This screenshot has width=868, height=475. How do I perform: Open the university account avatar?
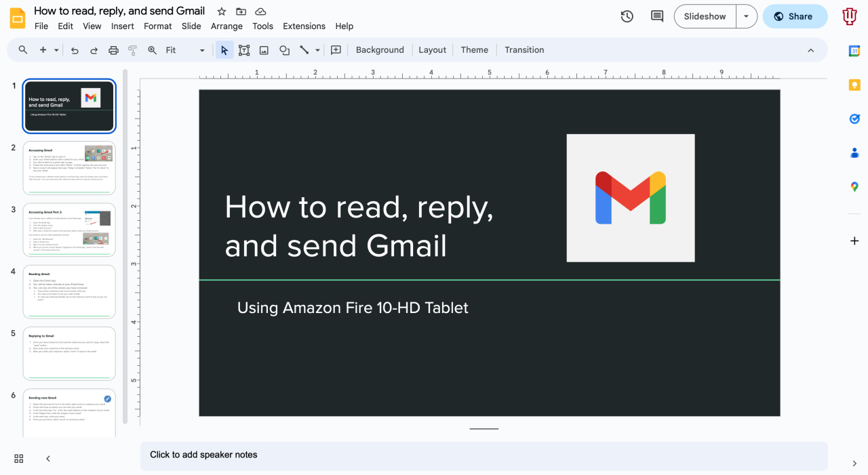(x=850, y=16)
